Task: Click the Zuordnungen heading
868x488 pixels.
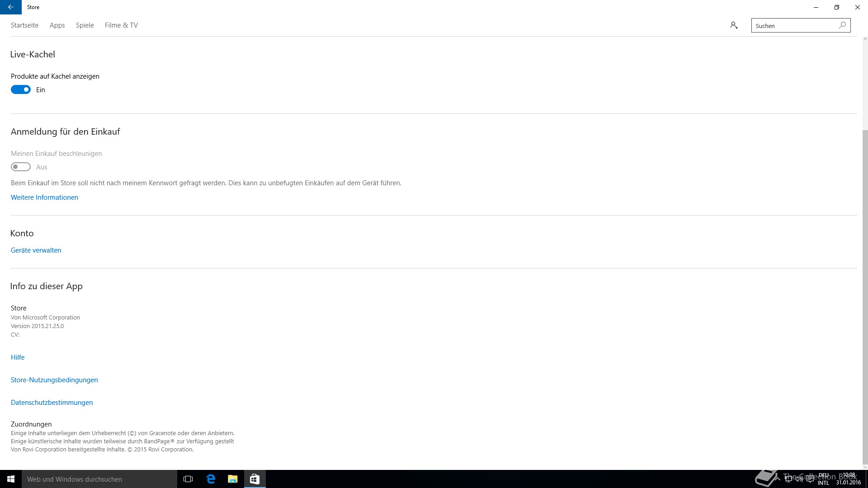Action: 31,424
